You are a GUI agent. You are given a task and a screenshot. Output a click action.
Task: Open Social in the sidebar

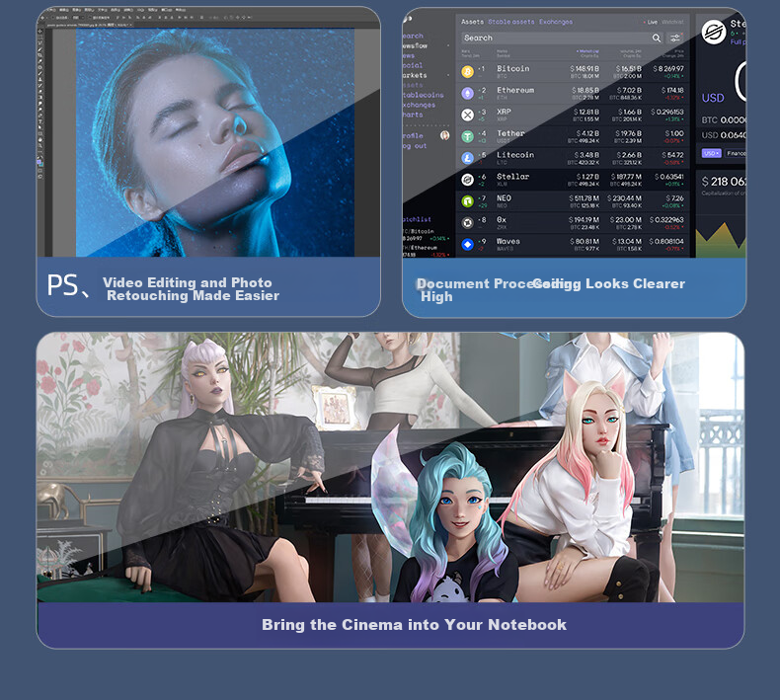[413, 65]
